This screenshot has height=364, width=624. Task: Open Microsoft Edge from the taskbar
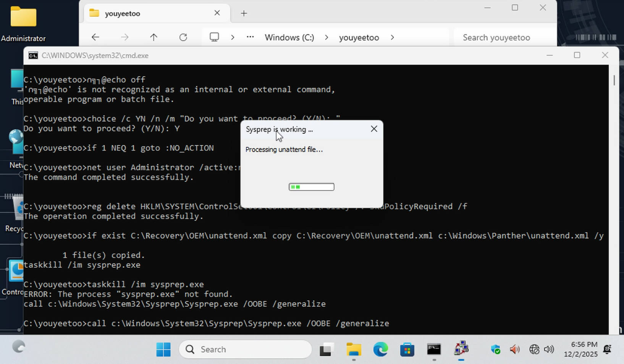380,350
